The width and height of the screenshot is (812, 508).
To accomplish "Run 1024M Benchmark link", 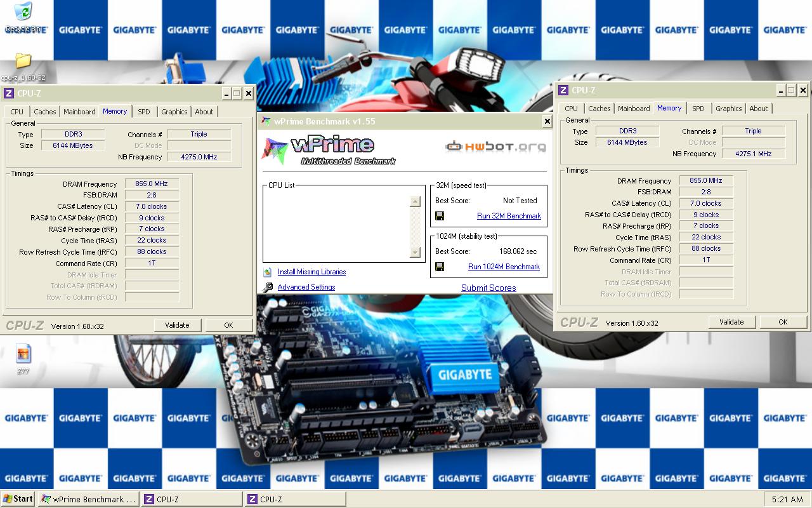I will click(504, 267).
